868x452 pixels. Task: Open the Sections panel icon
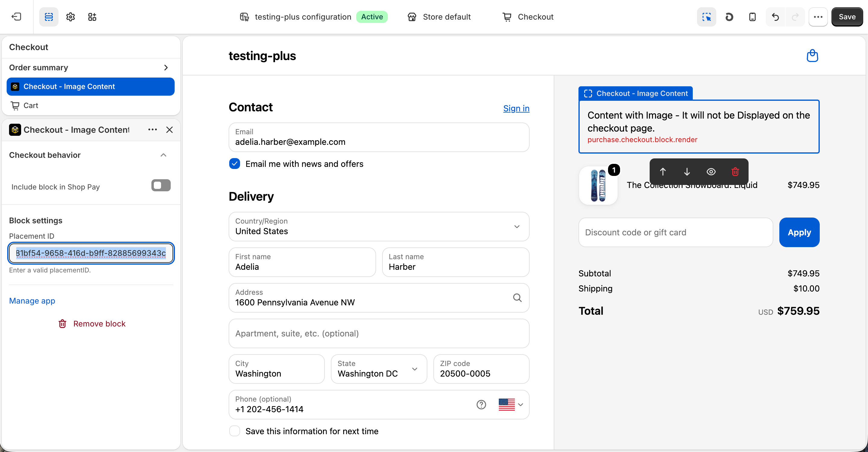[x=49, y=17]
